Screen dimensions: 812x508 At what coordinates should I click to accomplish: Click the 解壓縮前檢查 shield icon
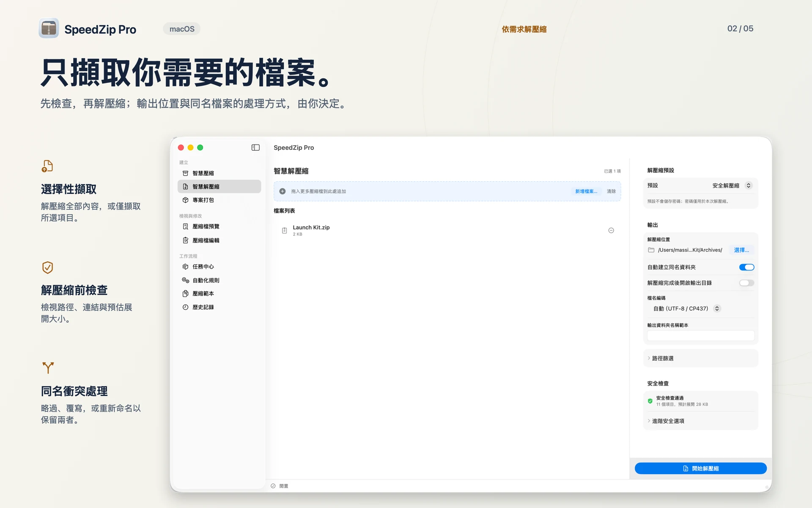point(47,268)
